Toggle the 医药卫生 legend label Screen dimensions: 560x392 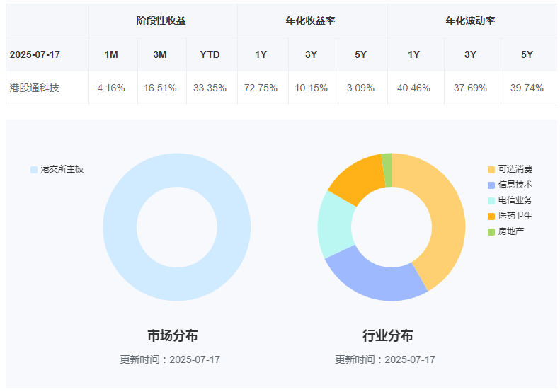[x=515, y=216]
